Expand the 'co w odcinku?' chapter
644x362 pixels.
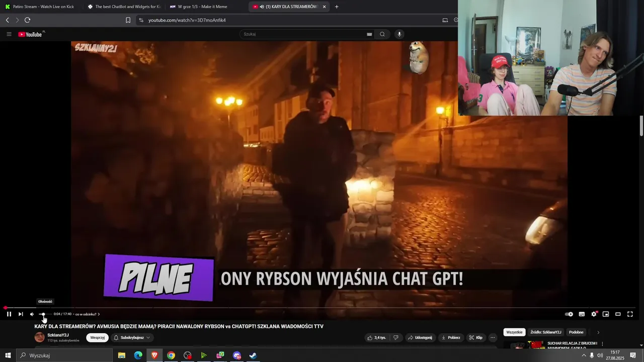[x=88, y=314]
